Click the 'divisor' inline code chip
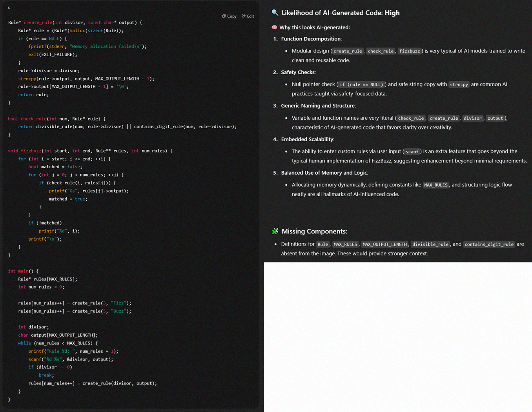Image resolution: width=532 pixels, height=412 pixels. [x=472, y=118]
